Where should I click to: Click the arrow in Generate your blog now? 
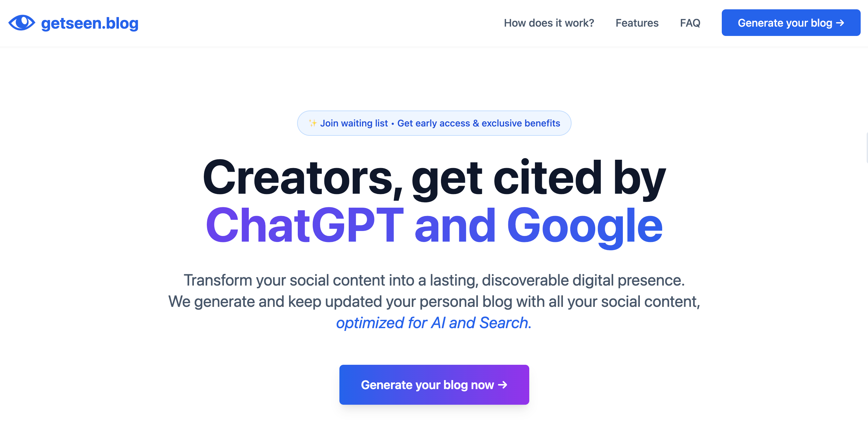pos(502,384)
